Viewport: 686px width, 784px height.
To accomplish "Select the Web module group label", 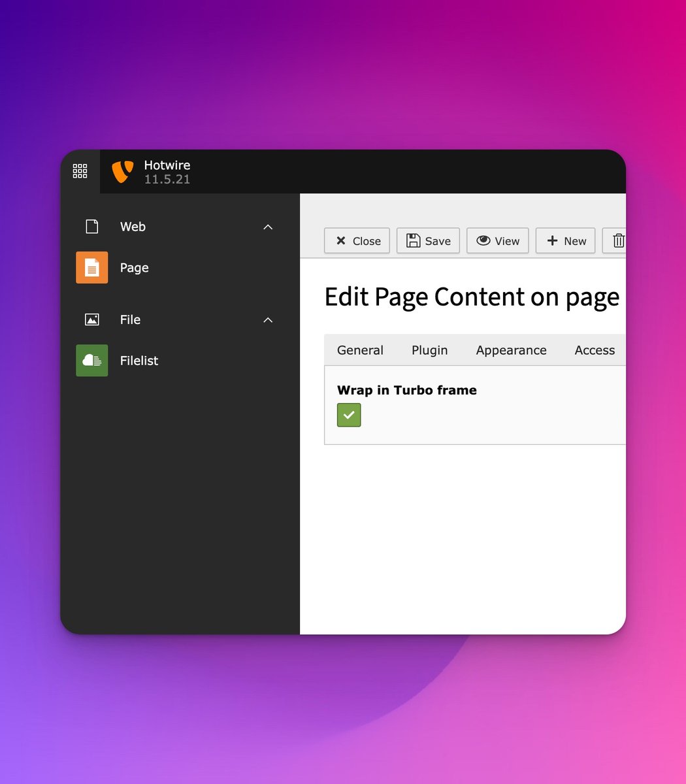I will pyautogui.click(x=133, y=227).
